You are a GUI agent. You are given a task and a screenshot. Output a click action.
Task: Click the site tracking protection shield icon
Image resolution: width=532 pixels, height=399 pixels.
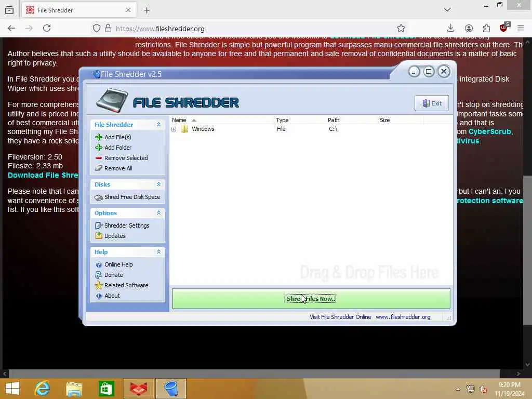point(97,28)
